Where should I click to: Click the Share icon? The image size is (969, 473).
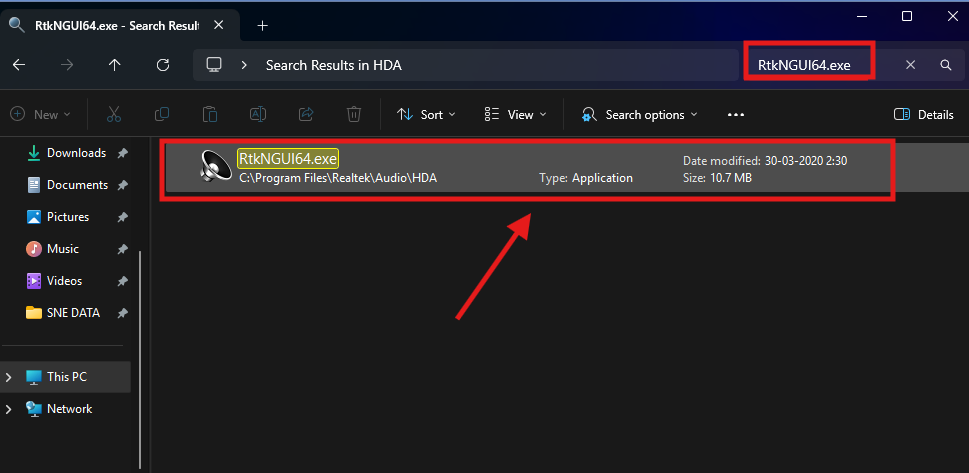pos(306,114)
